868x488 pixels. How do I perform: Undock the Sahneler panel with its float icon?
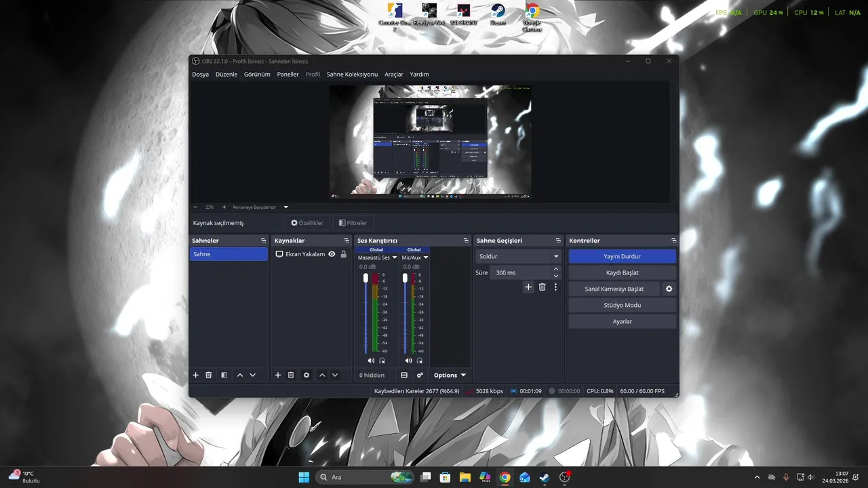pyautogui.click(x=263, y=241)
